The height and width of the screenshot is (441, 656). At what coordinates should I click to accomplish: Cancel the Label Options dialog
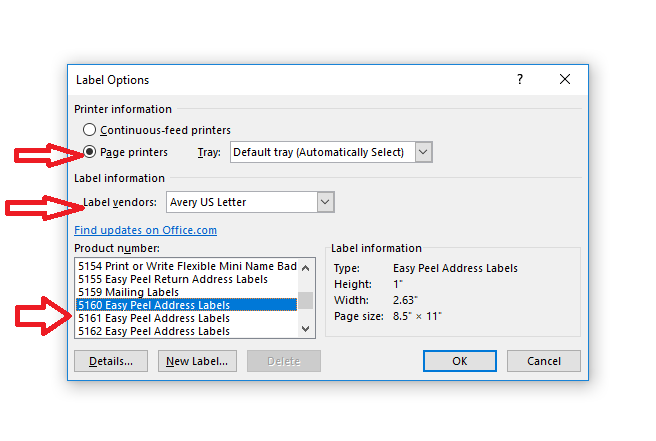(543, 361)
